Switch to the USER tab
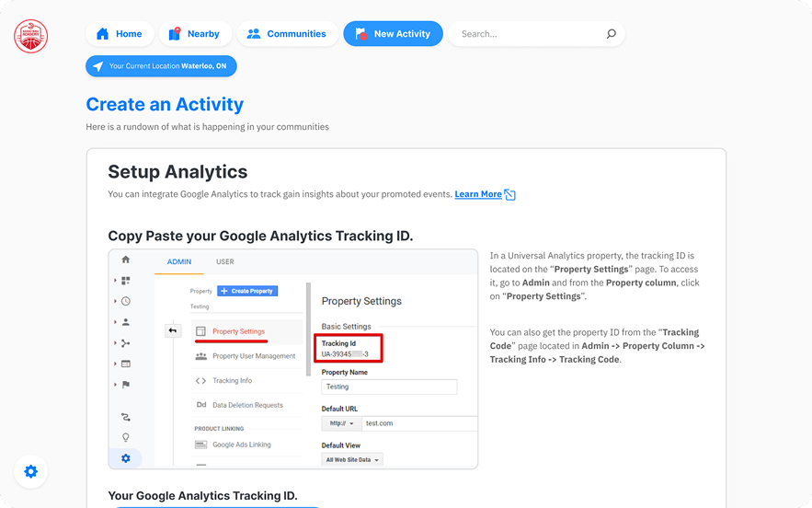 225,261
